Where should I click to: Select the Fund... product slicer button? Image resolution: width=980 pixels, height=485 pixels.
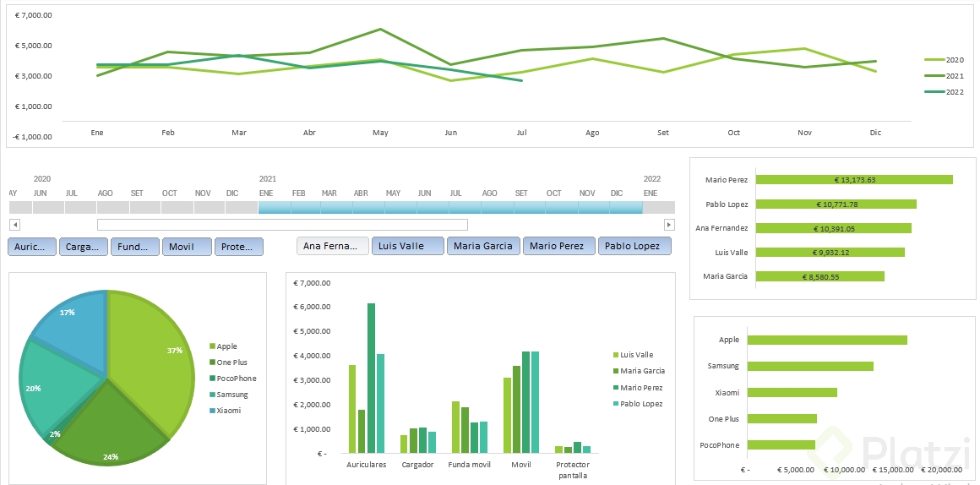135,246
